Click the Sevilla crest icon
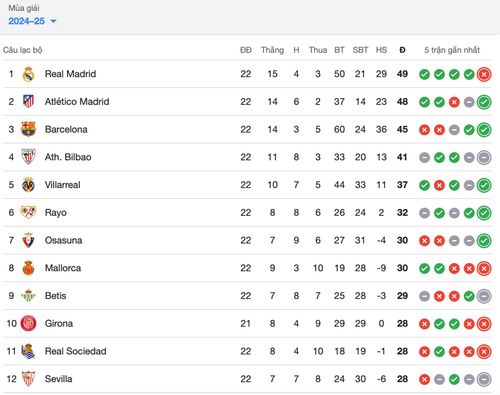The width and height of the screenshot is (500, 395). 28,379
